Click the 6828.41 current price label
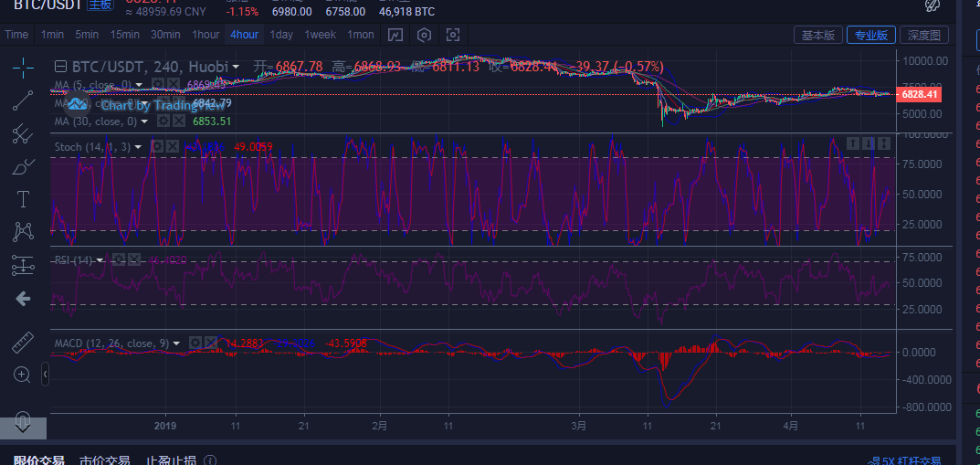 coord(919,94)
